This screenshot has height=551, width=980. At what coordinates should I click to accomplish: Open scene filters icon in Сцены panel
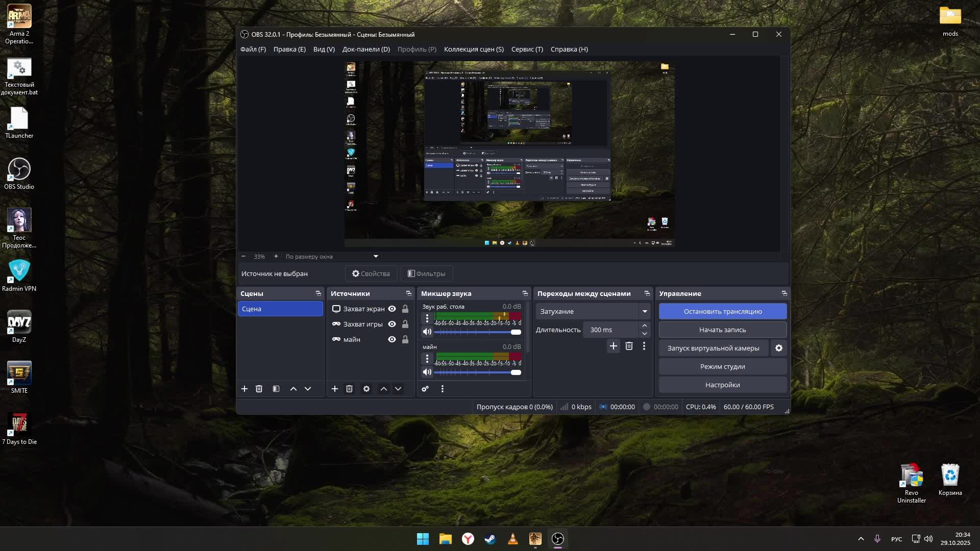[x=276, y=389]
